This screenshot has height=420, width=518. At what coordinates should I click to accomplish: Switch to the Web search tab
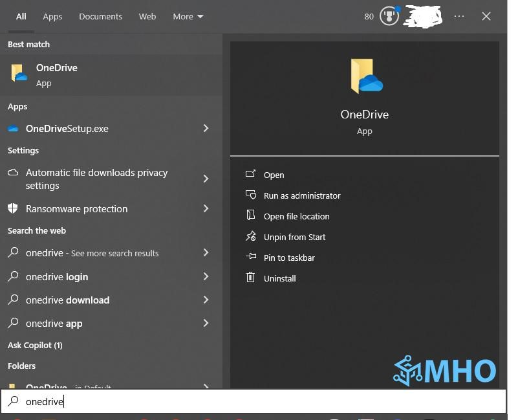(147, 16)
